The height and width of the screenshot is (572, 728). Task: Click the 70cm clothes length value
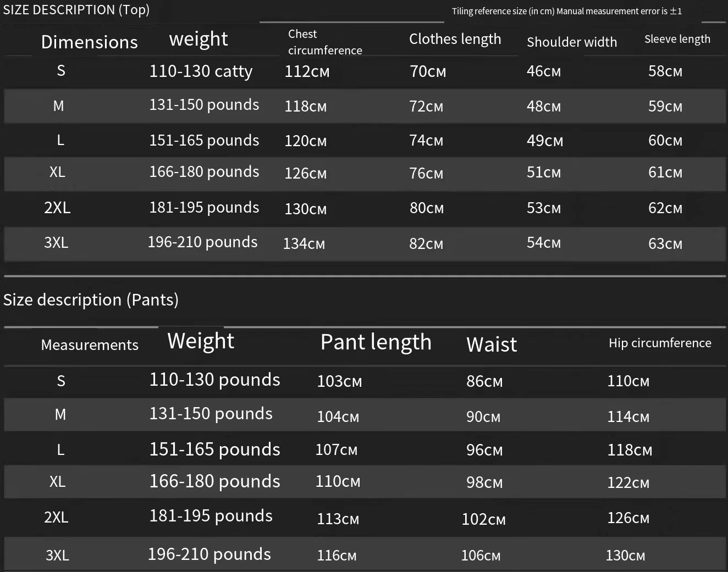[x=427, y=71]
